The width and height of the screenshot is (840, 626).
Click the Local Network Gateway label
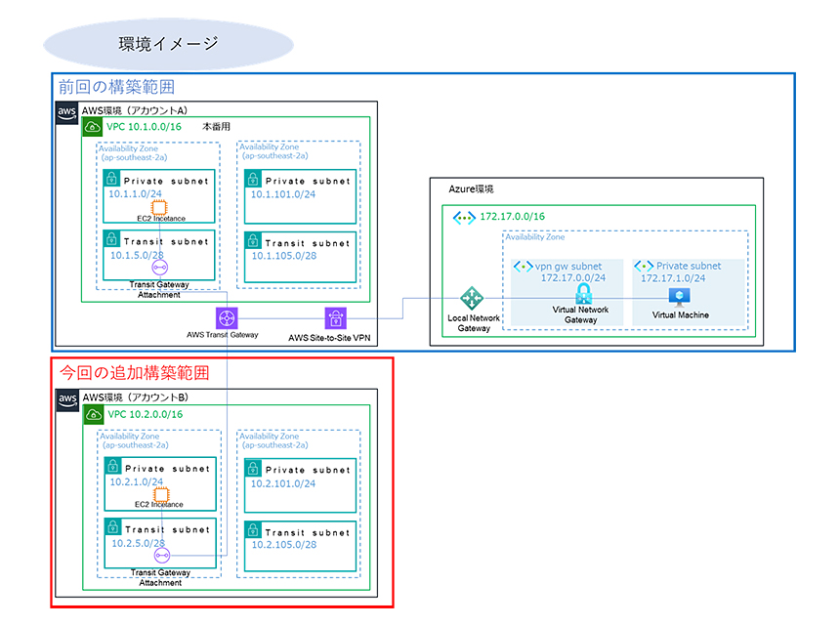click(x=474, y=323)
